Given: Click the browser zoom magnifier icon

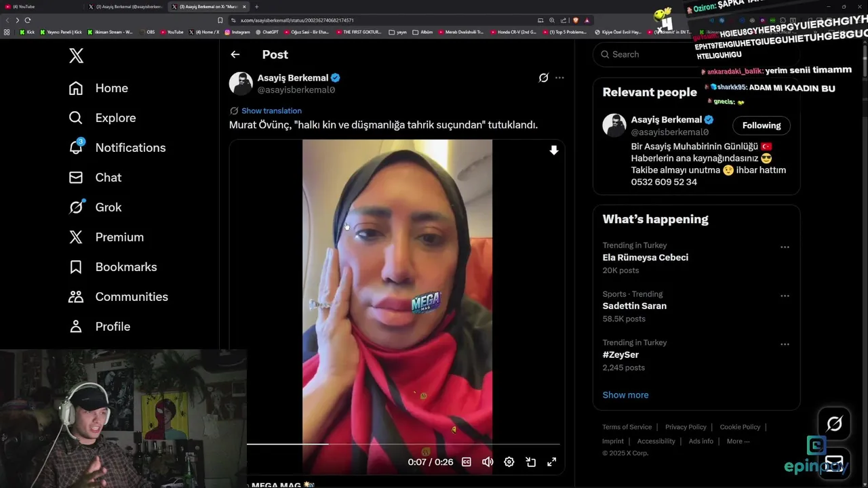Looking at the screenshot, I should 552,20.
